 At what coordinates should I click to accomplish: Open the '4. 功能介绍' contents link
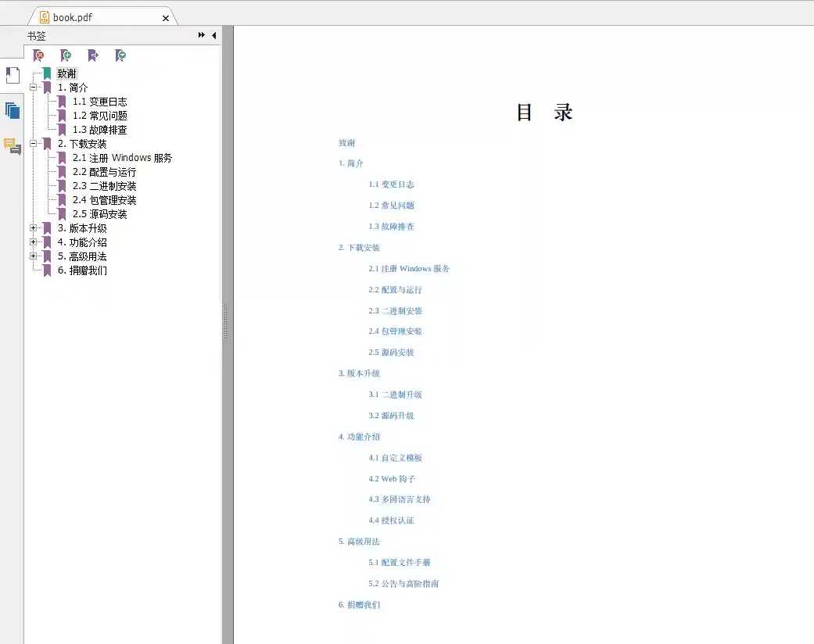pyautogui.click(x=359, y=436)
